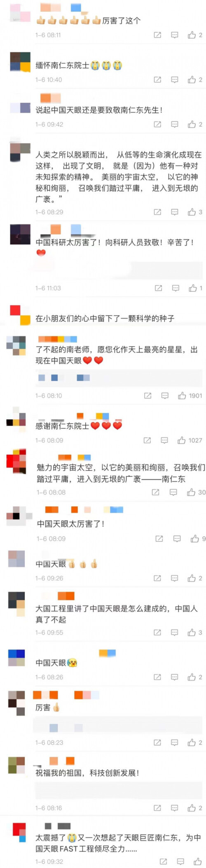Reply to comment '说起中国天眼还是要致敬南仁东先生'
The width and height of the screenshot is (206, 868).
coord(175,124)
